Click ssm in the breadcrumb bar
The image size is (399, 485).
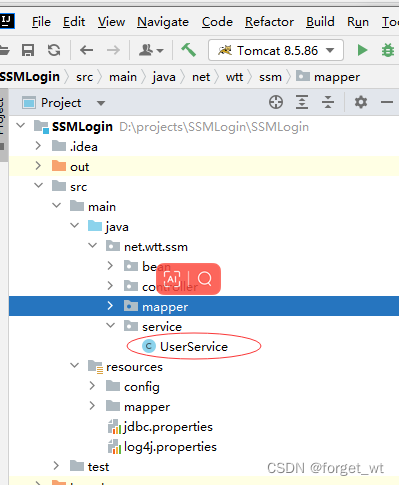[270, 77]
